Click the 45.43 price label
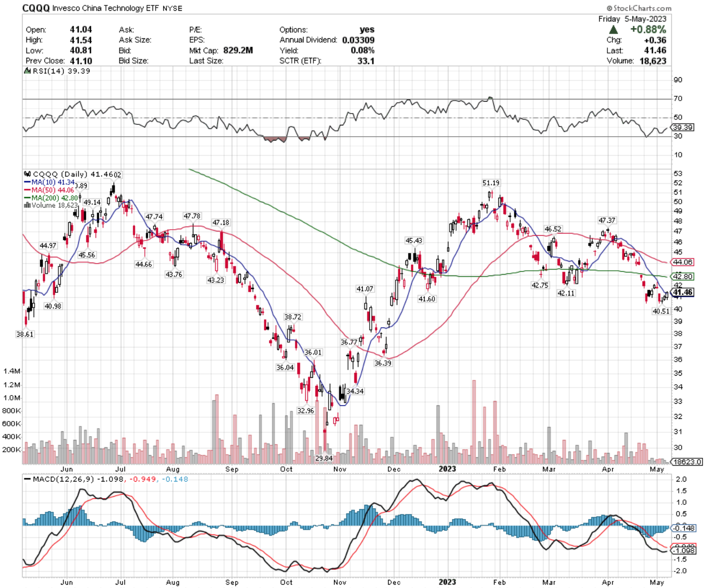The height and width of the screenshot is (588, 709). point(414,240)
